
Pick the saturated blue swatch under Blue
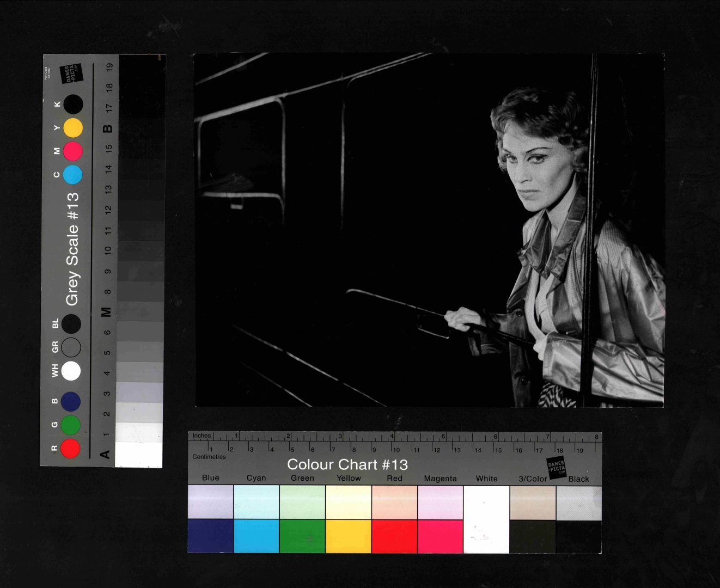pyautogui.click(x=210, y=536)
